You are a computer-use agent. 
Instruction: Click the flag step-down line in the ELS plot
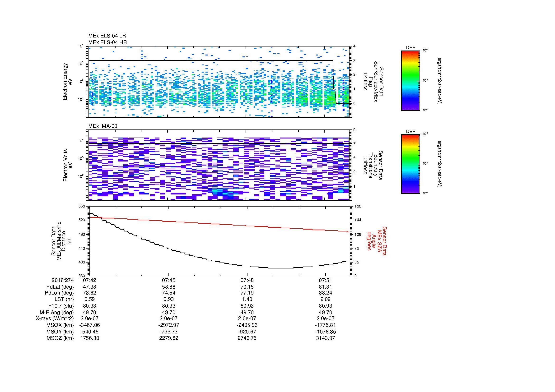[334, 82]
